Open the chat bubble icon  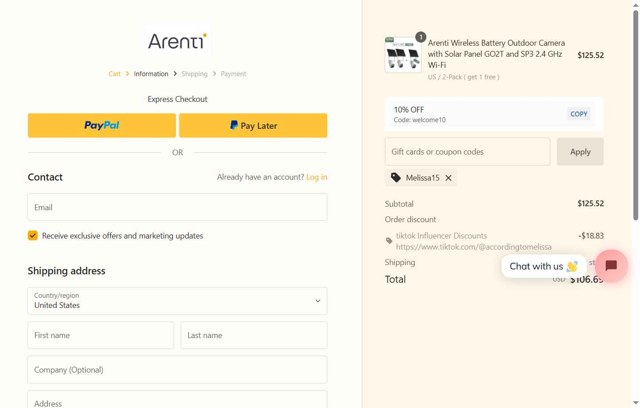click(x=611, y=266)
